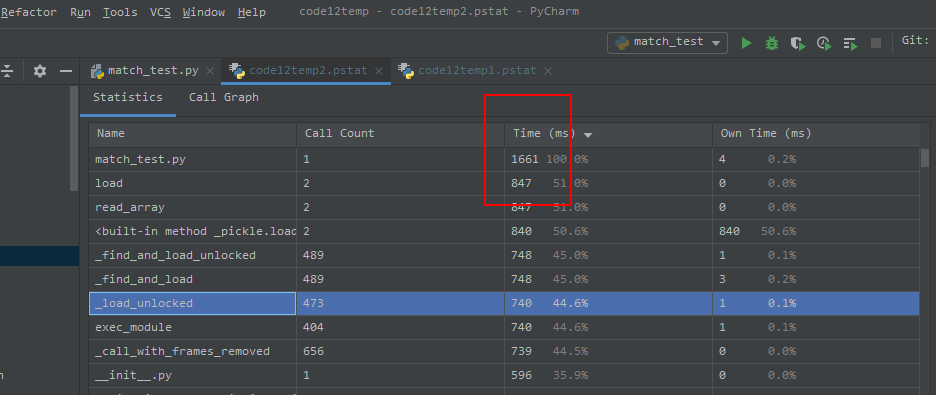
Task: Close the code12temp1.pstat tab
Action: click(x=547, y=71)
